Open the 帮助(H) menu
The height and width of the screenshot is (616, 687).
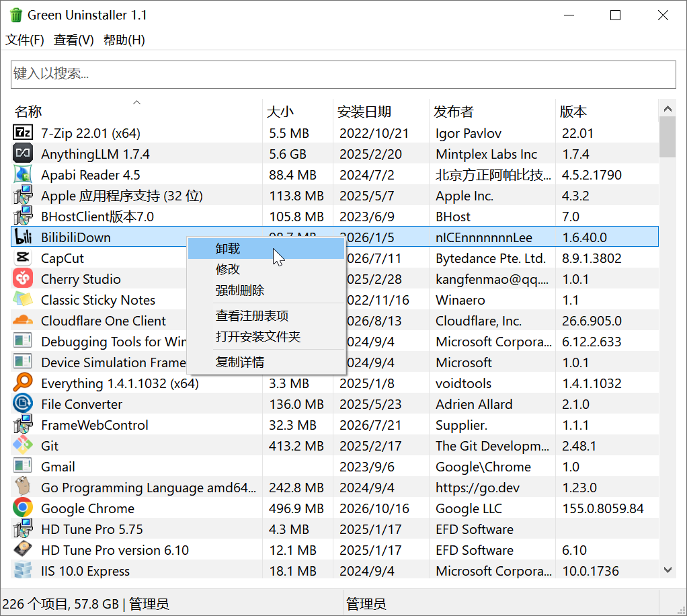(x=124, y=40)
